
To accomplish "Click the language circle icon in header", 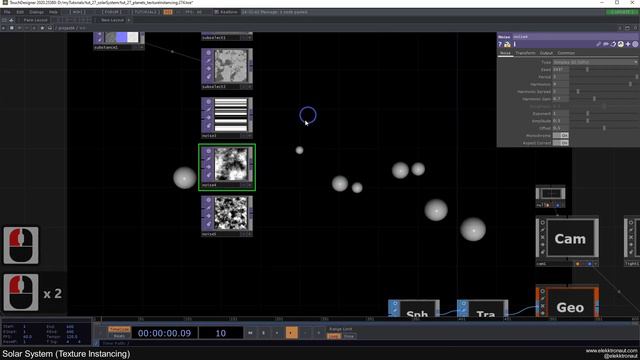I will coord(620,44).
